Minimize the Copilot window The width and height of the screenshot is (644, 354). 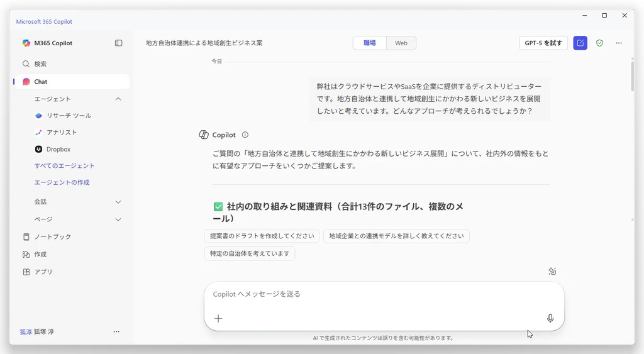pyautogui.click(x=584, y=16)
